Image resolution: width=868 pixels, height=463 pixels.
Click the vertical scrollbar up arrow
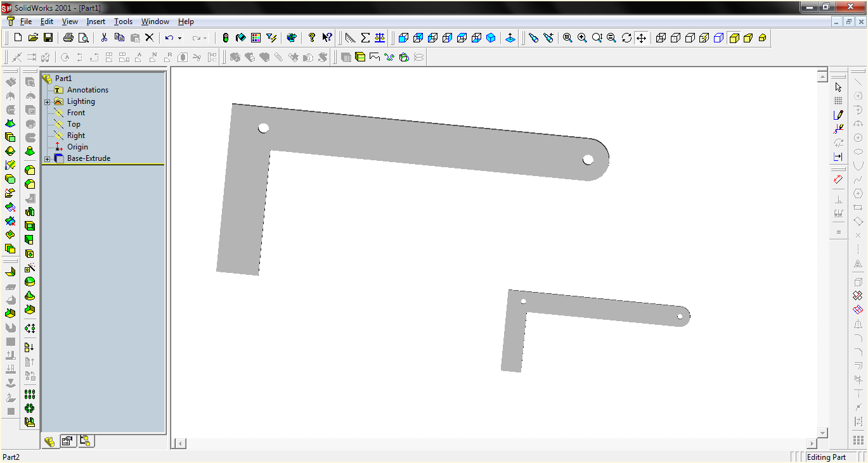[x=822, y=77]
